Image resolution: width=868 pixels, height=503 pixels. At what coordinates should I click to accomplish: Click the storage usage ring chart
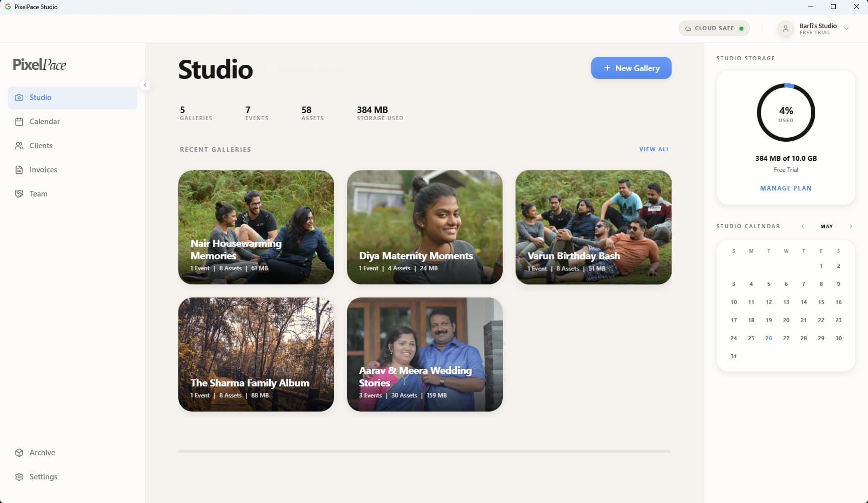786,113
